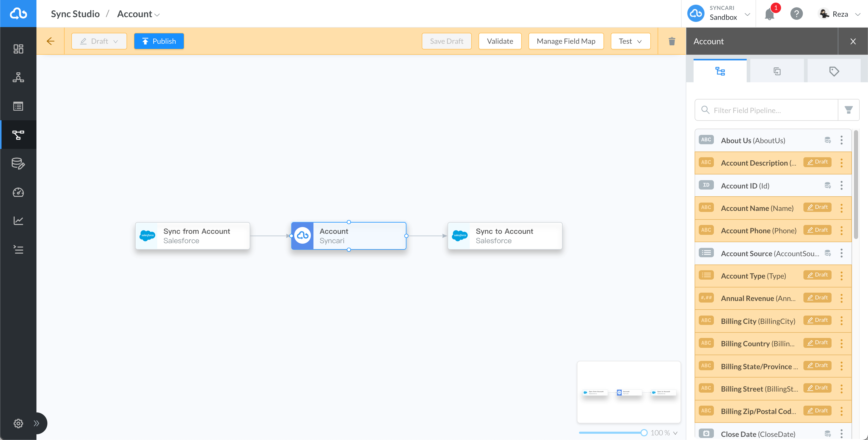Select the Sync Studio pipeline icon in sidebar
This screenshot has height=440, width=868.
coord(18,135)
